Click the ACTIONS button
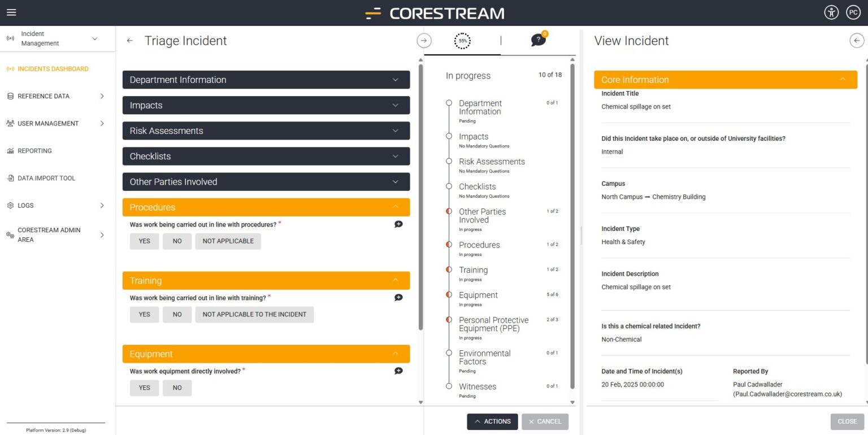This screenshot has height=435, width=868. (x=492, y=421)
